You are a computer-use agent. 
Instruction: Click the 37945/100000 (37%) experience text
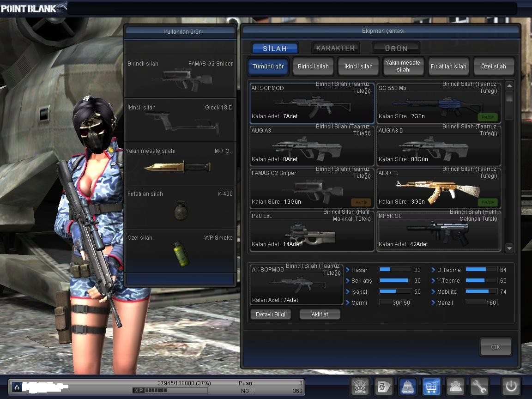184,383
